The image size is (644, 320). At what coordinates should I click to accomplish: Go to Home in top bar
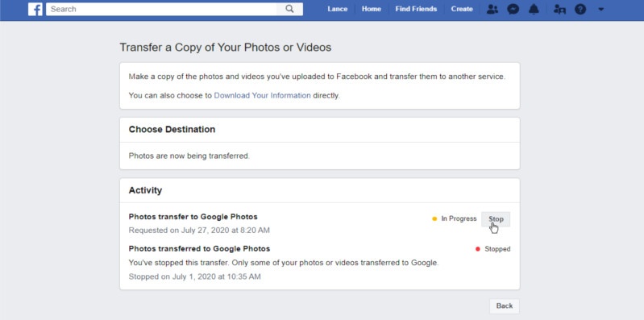pos(372,9)
